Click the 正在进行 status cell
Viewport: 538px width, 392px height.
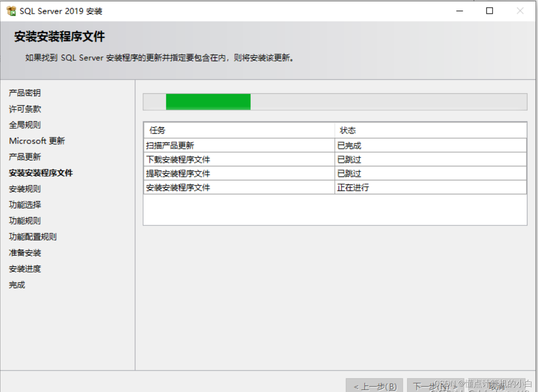(431, 188)
